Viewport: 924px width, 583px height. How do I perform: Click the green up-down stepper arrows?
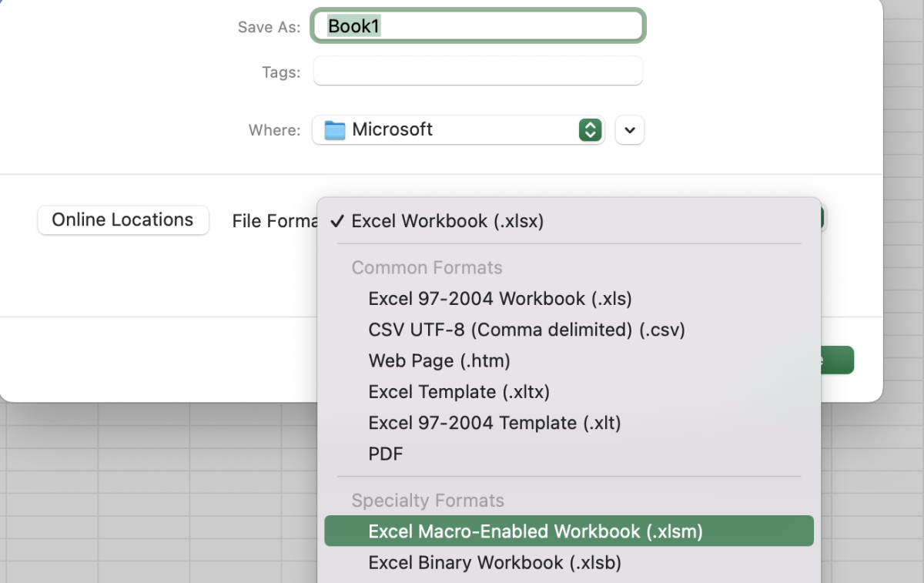[x=589, y=130]
